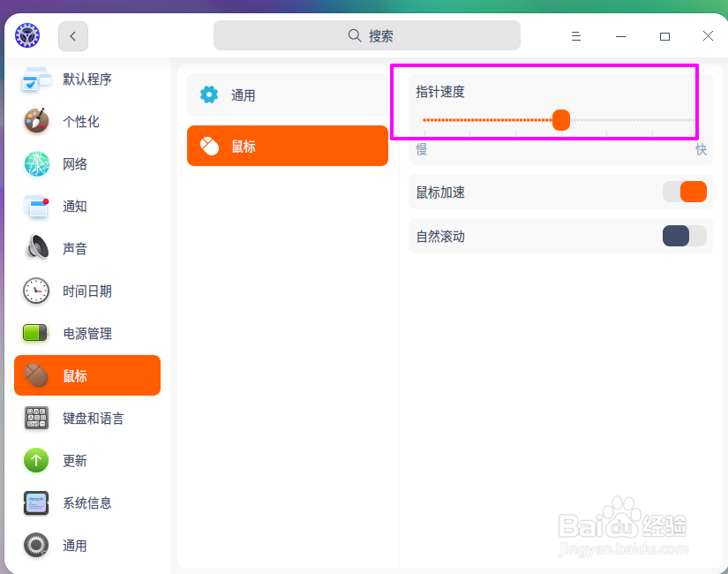Click the 指针速度 slider handle

561,120
